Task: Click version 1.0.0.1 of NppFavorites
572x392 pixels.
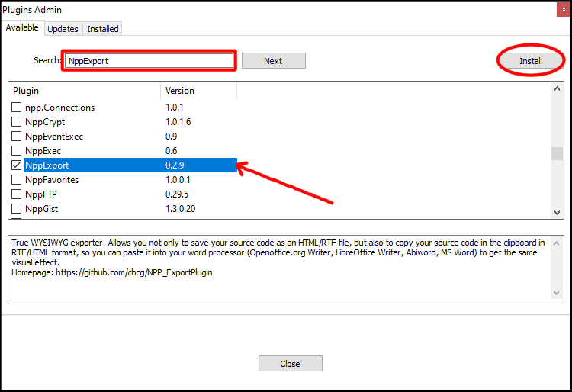Action: click(x=178, y=180)
